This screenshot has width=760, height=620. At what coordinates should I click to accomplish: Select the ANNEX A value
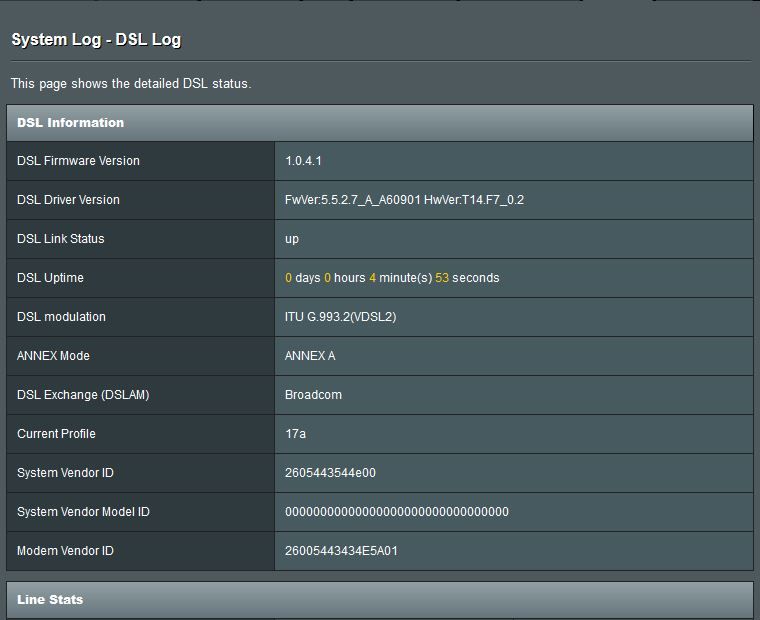310,356
